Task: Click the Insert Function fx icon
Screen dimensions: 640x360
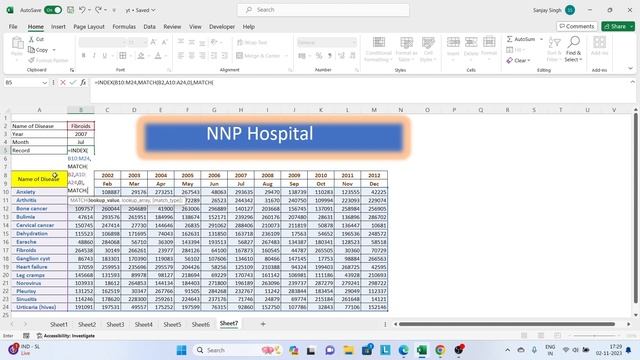Action: 83,82
